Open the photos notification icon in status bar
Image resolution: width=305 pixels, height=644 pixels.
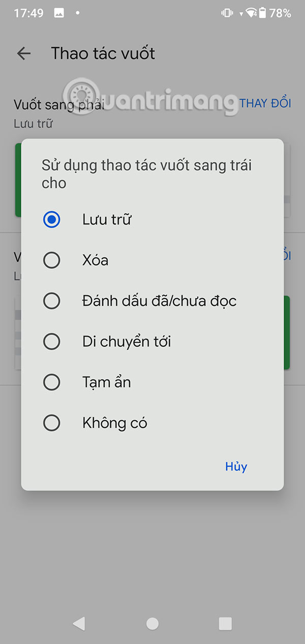pyautogui.click(x=59, y=14)
